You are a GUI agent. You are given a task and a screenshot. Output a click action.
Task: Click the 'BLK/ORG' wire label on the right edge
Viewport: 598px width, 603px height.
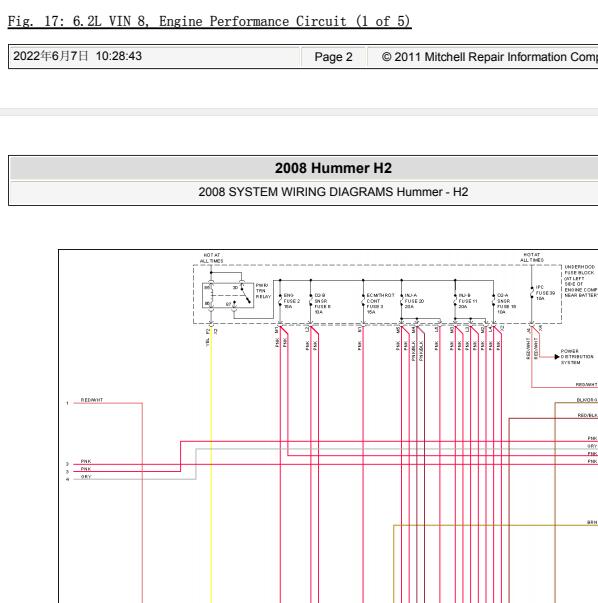pos(587,400)
